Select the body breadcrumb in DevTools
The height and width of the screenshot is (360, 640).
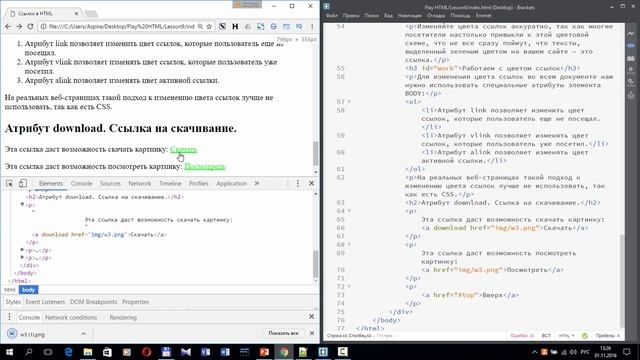tap(29, 290)
